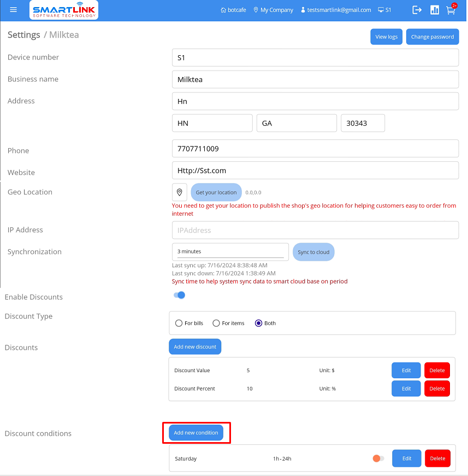The height and width of the screenshot is (476, 468).
Task: Click the S1 device monitor item
Action: [384, 10]
